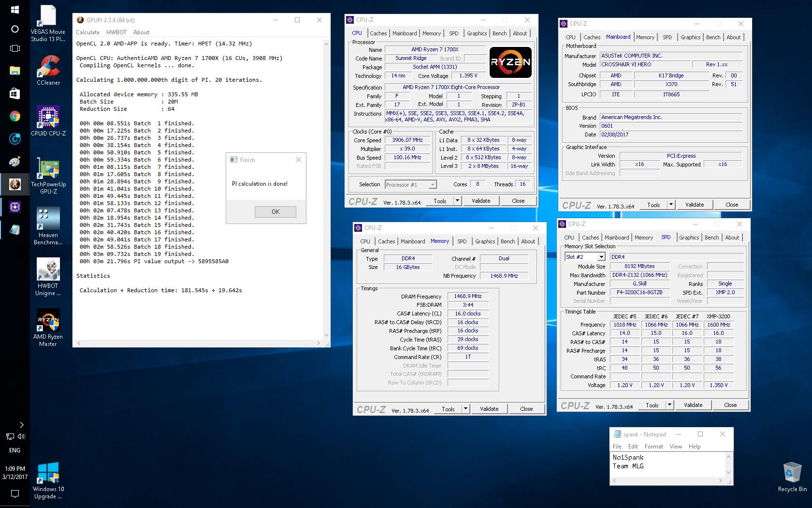Click Notepad vertical scrollbar down arrow
Screen dimensions: 812x508
tap(728, 473)
